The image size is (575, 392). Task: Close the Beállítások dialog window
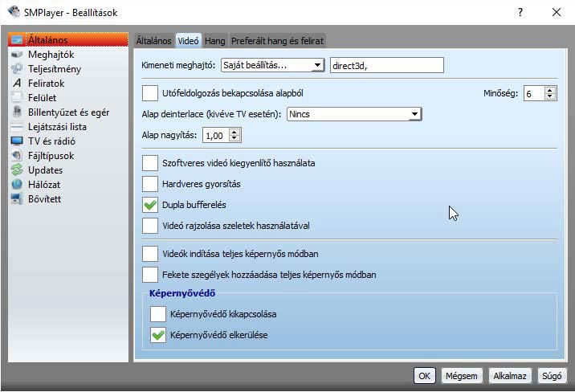click(x=557, y=13)
